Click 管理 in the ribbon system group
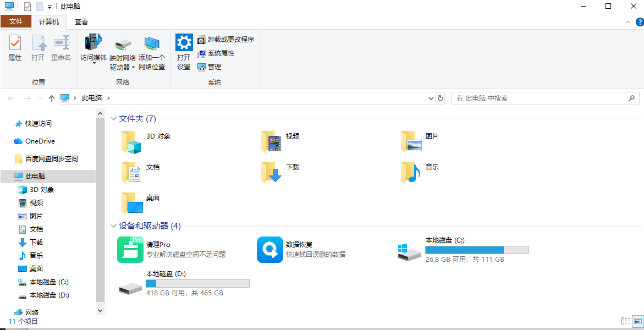This screenshot has width=644, height=330. click(210, 67)
